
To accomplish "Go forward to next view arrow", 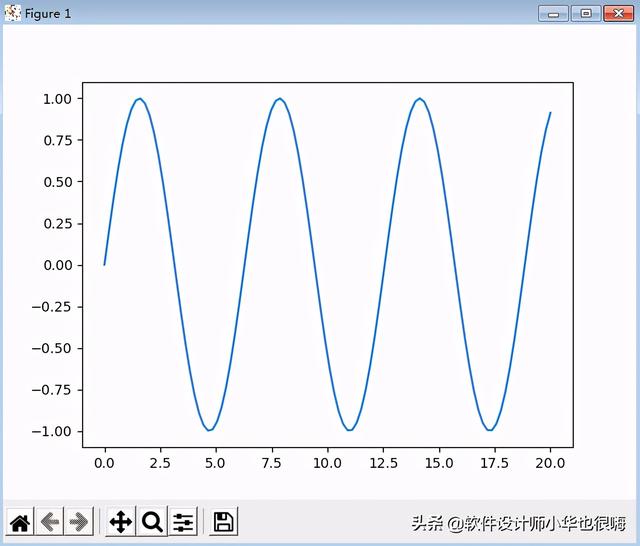I will (79, 522).
